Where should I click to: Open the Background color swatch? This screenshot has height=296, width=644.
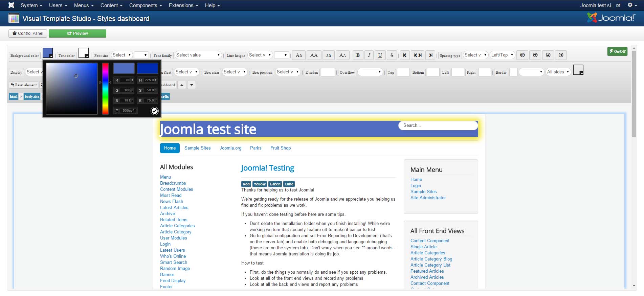click(x=48, y=53)
